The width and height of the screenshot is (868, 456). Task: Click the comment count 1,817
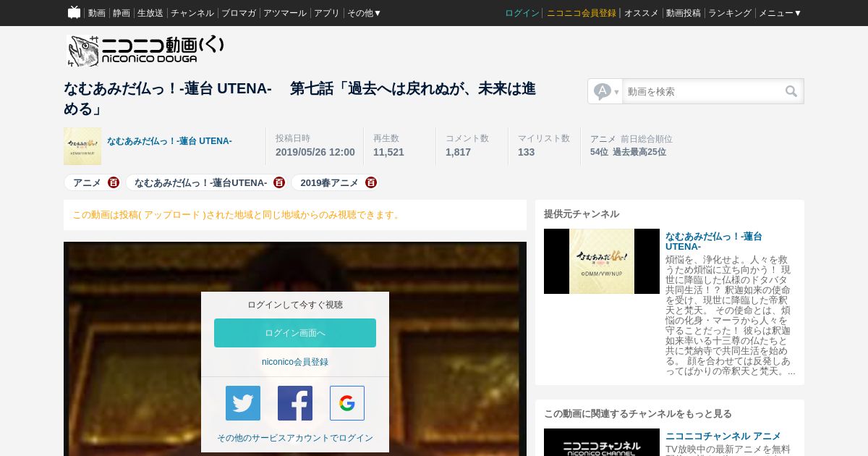[x=458, y=152]
